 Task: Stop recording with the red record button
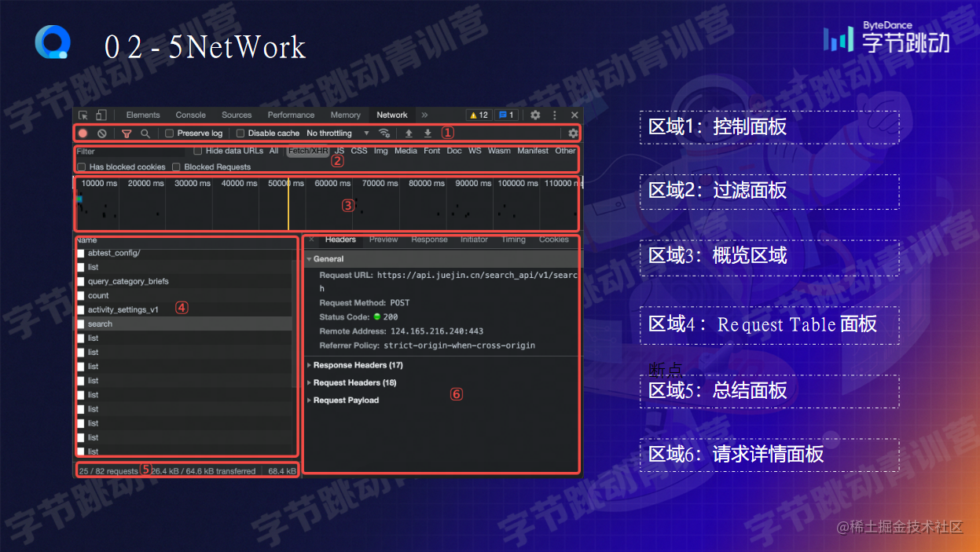(83, 133)
